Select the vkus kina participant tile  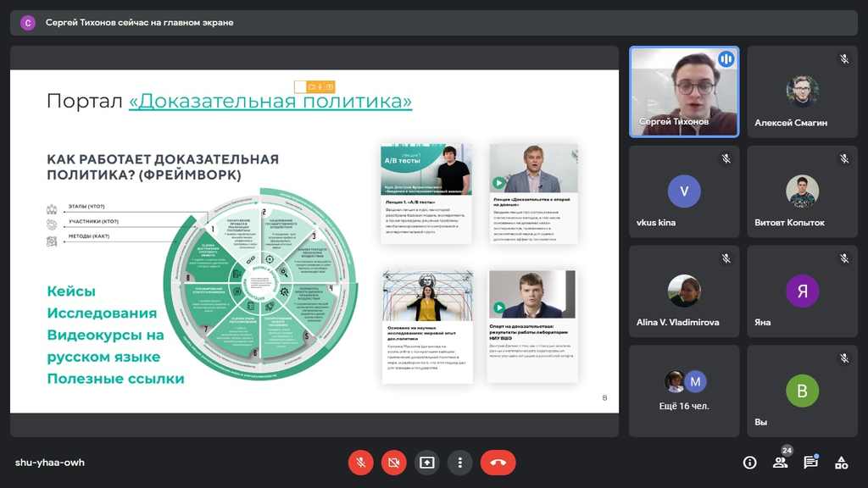[x=684, y=191]
